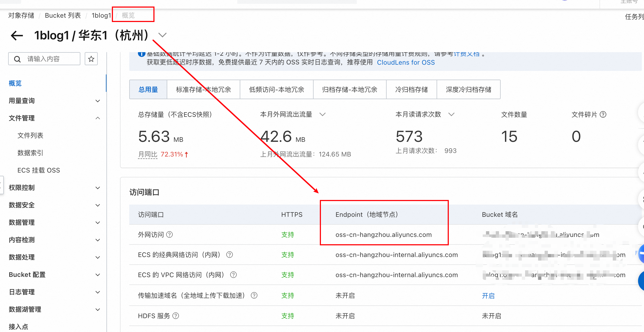Switch to 冷归档存储 tab
Image resolution: width=644 pixels, height=332 pixels.
(x=411, y=89)
